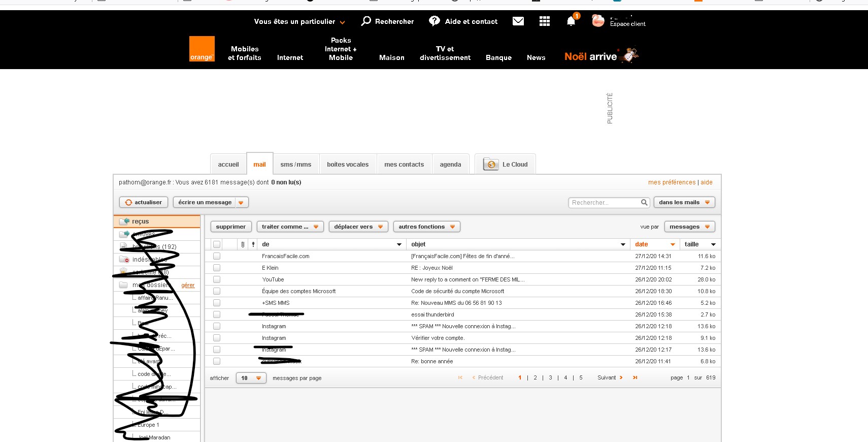This screenshot has height=442, width=868.
Task: Select the essai thunderbird message checkbox
Action: coord(217,314)
